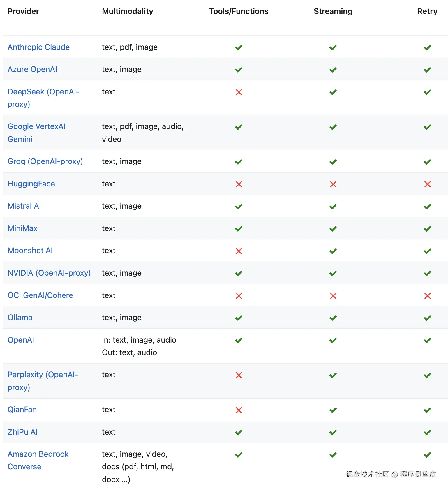448x490 pixels.
Task: Open the HuggingFace provider link
Action: click(x=31, y=184)
